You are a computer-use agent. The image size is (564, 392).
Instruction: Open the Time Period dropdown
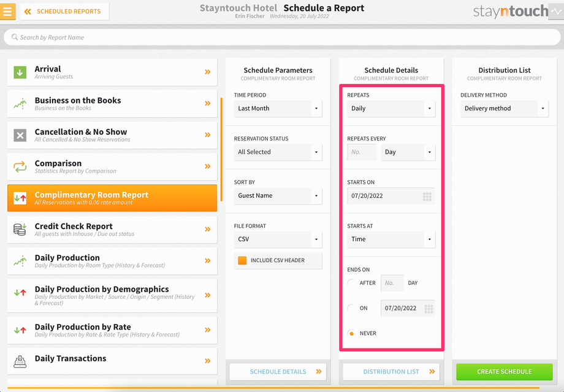[278, 108]
